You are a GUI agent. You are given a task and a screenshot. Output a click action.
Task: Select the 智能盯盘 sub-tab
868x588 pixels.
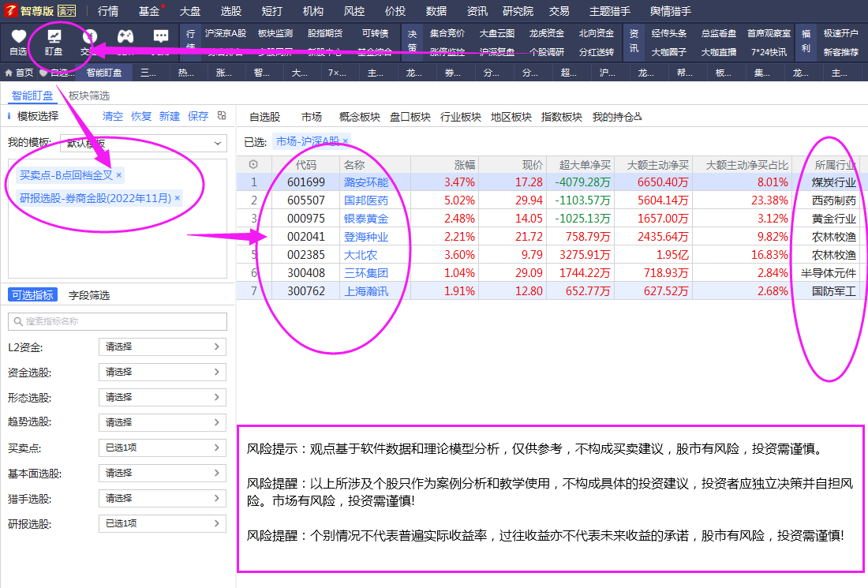[32, 96]
